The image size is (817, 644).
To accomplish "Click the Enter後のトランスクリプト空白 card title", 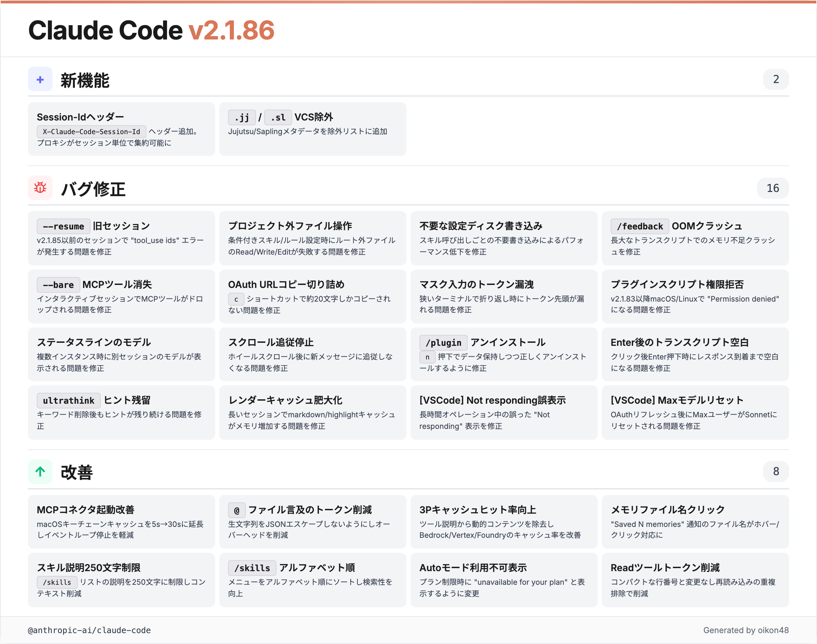I will tap(680, 342).
